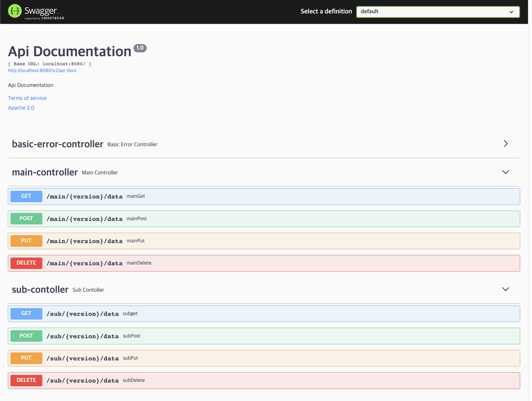This screenshot has width=532, height=401.
Task: Open the Select a definition dropdown
Action: point(438,12)
